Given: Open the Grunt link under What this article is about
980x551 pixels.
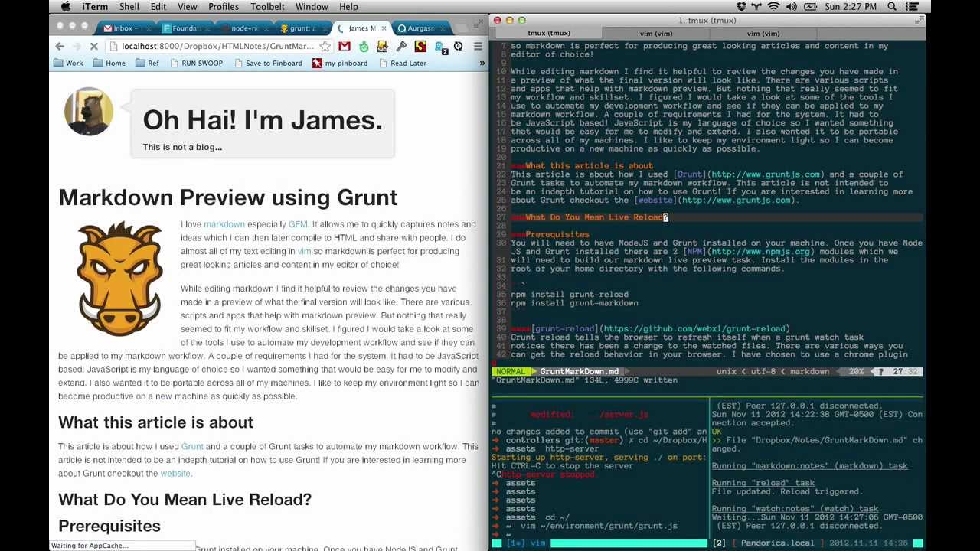Looking at the screenshot, I should [x=192, y=446].
